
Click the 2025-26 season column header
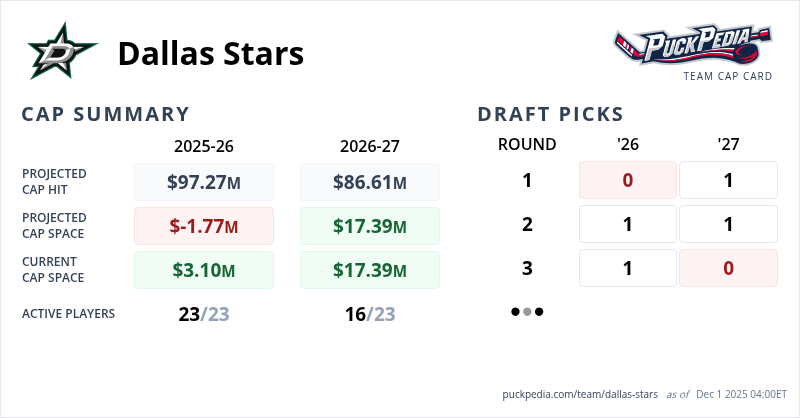204,145
